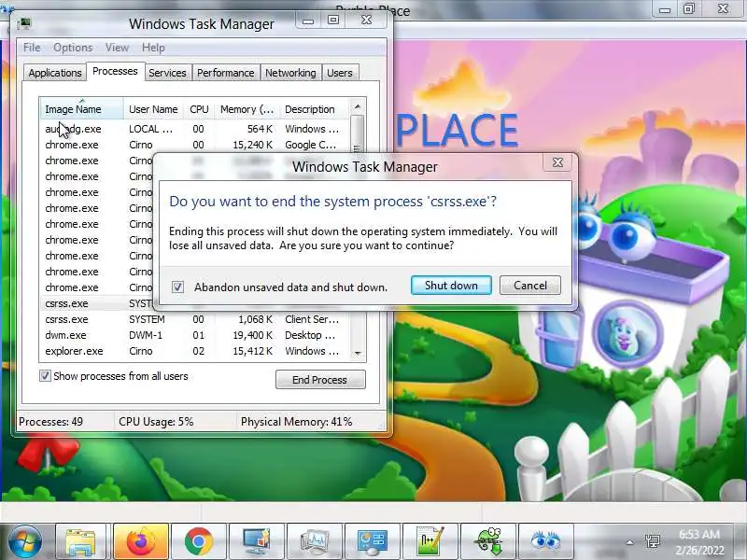Select the audiodg.exe process row
The image size is (747, 560).
195,129
